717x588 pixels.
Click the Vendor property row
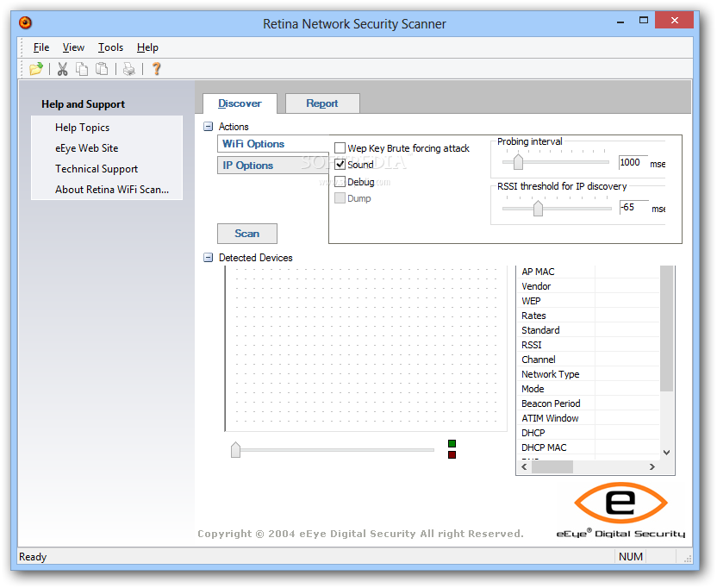(588, 286)
